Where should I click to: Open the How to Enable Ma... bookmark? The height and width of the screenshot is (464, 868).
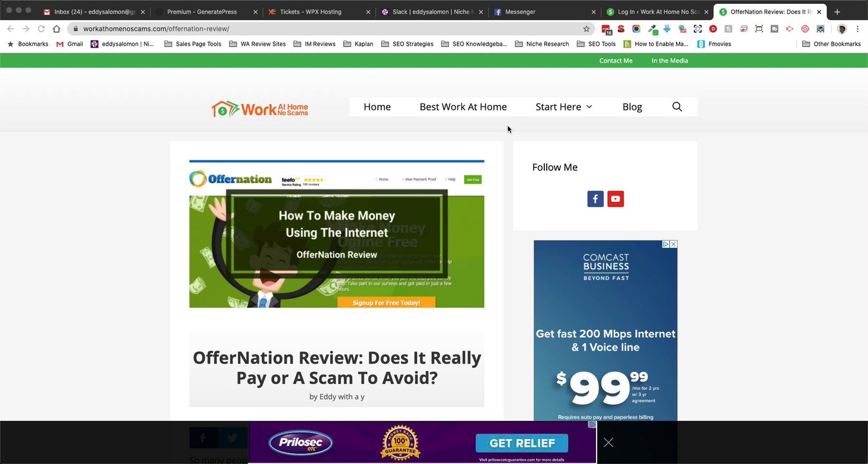pos(656,44)
